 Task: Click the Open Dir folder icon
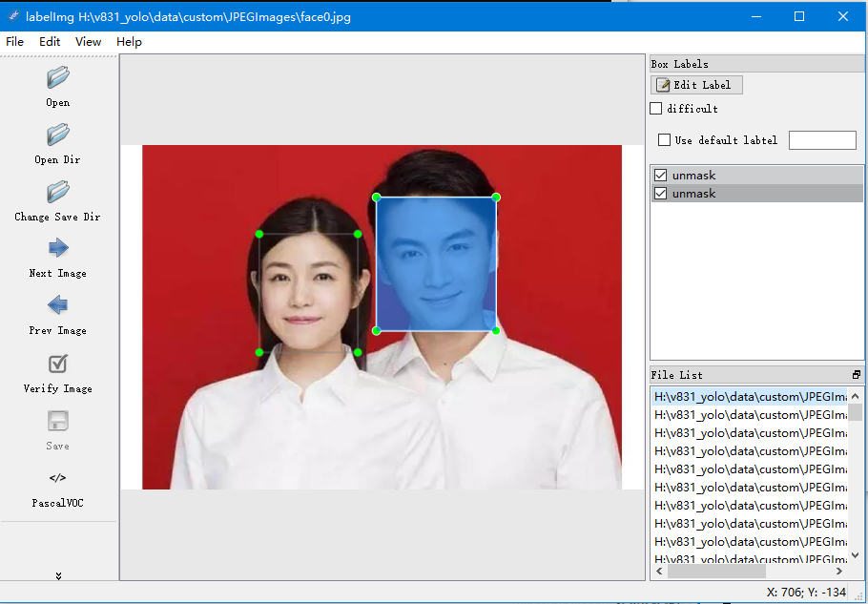click(57, 135)
